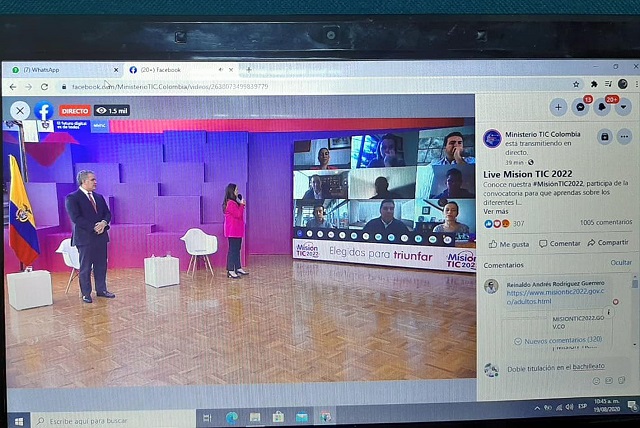
Task: Close the Facebook tab
Action: pyautogui.click(x=231, y=70)
